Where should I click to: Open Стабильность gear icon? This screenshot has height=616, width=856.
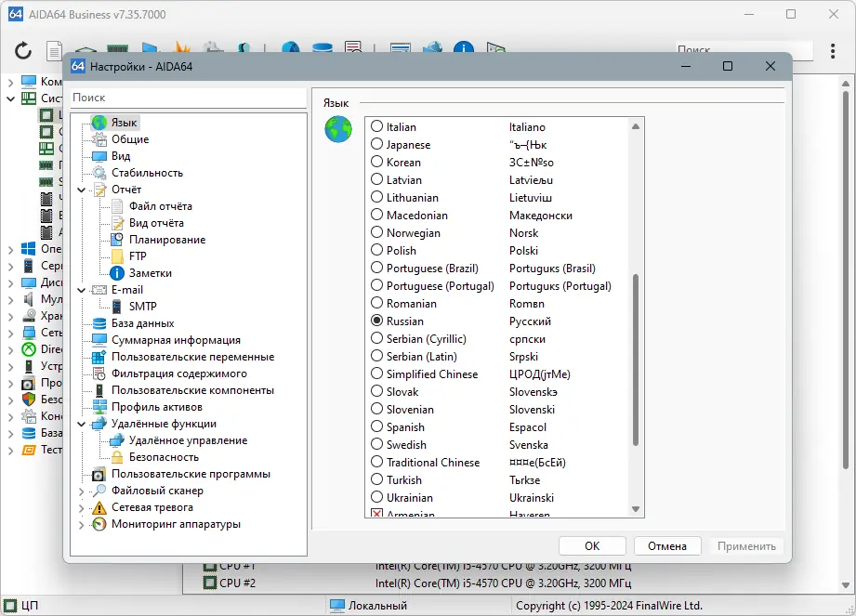click(x=99, y=173)
